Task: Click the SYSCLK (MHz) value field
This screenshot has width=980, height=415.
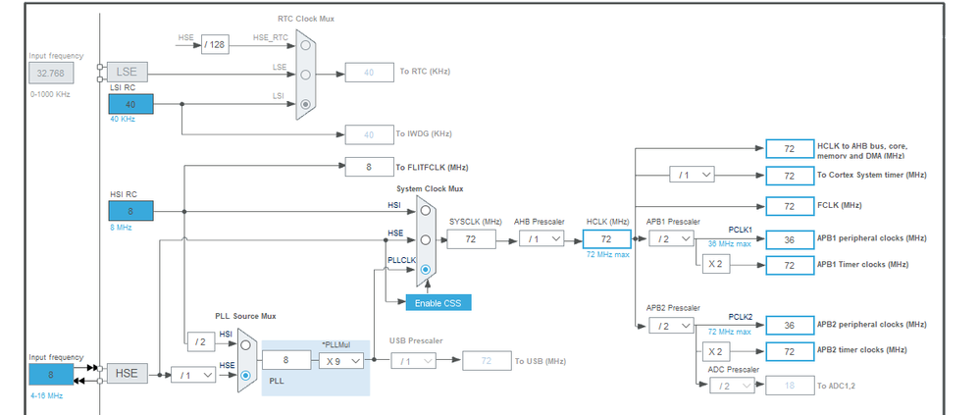Action: 471,238
